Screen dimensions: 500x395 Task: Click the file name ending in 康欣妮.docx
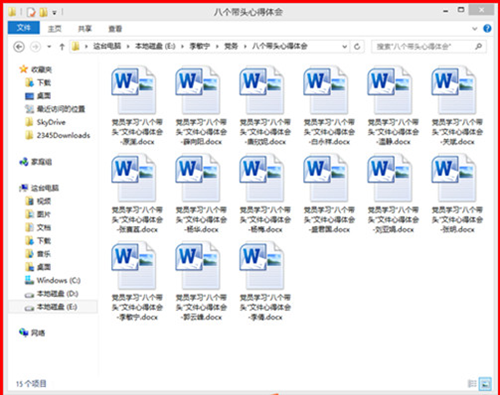(x=265, y=132)
